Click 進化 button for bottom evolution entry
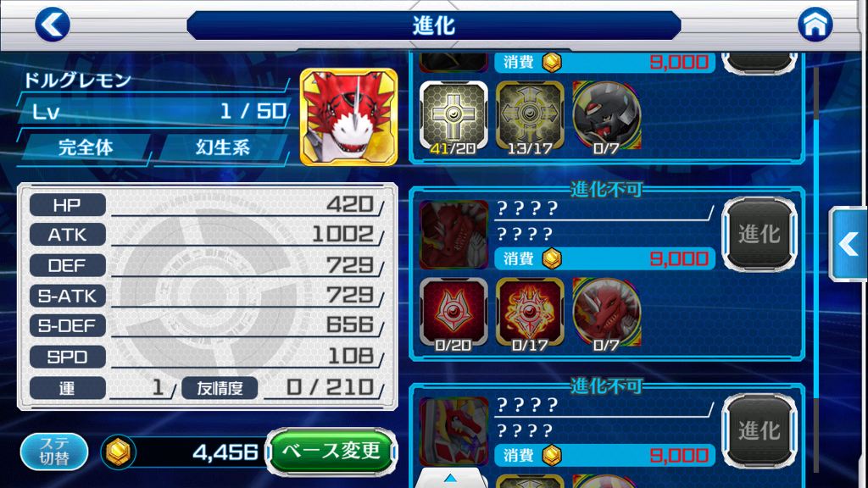This screenshot has width=868, height=488. coord(759,431)
